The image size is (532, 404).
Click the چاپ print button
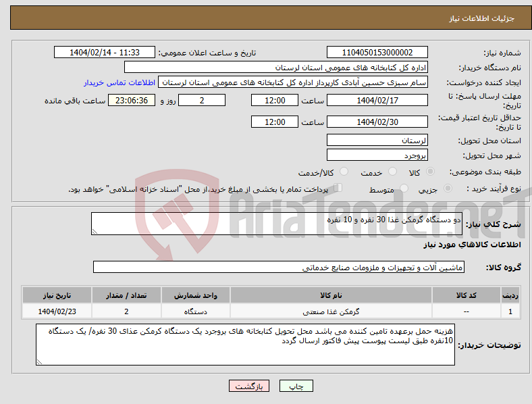click(296, 386)
